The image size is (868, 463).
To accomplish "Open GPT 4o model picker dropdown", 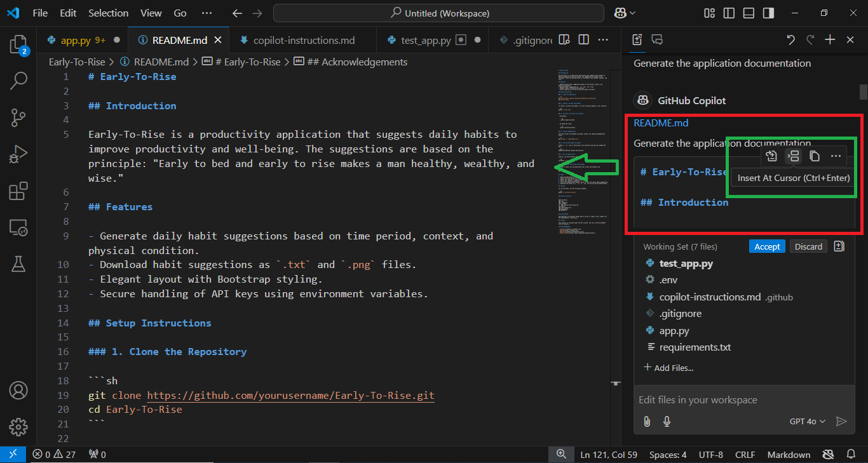I will (x=807, y=421).
